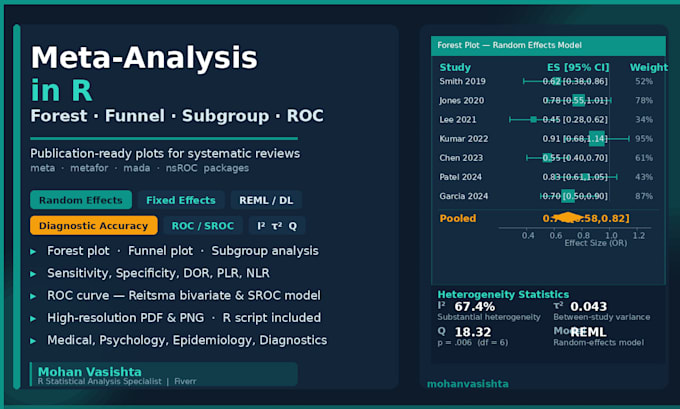The width and height of the screenshot is (680, 409).
Task: Click the Smith 2019 study row label
Action: pos(462,81)
